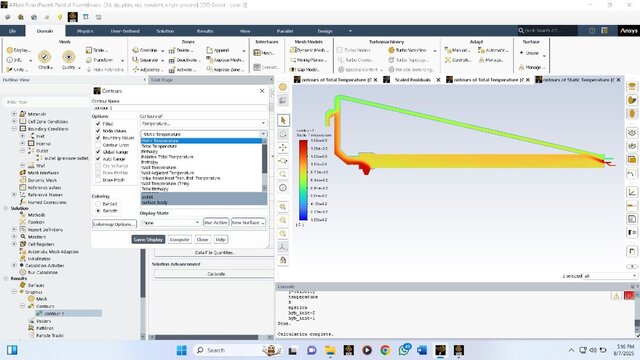Click Replace Mesh in Zones group

(225, 60)
